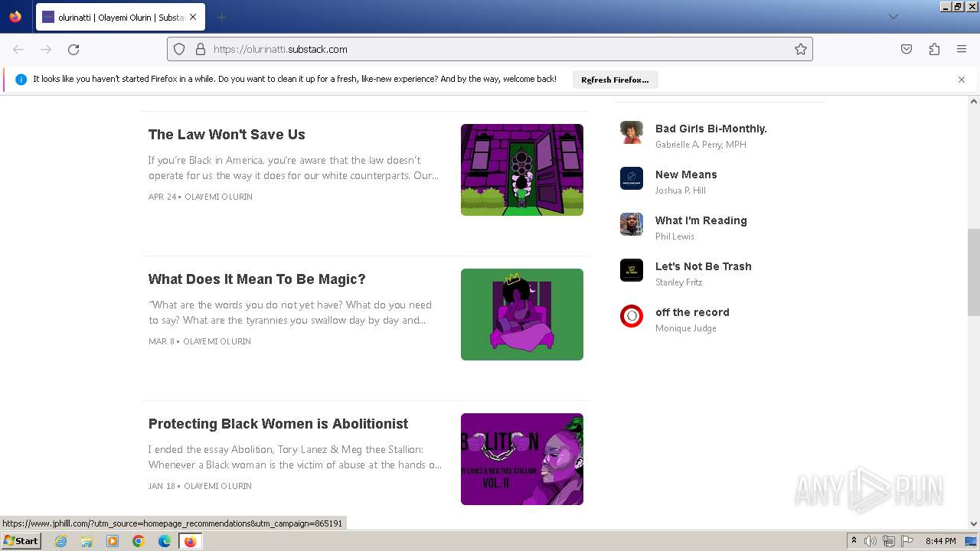980x551 pixels.
Task: Click the Magic article excerpt text
Action: pos(291,312)
